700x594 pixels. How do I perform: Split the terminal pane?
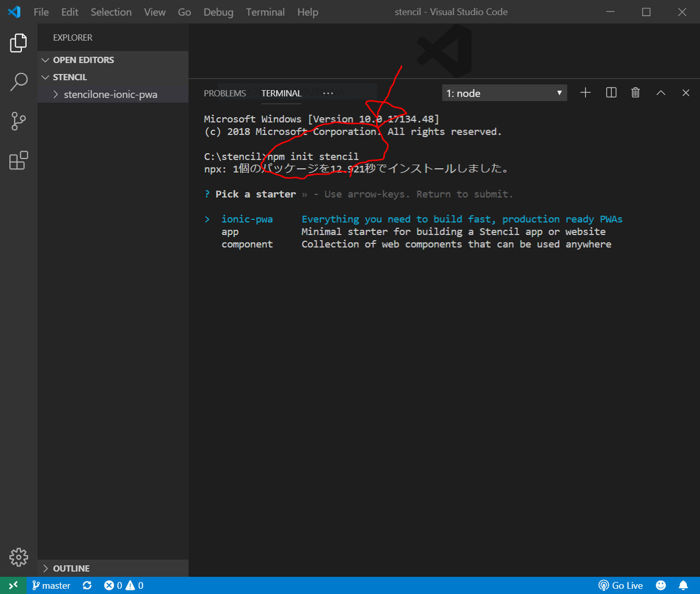[x=611, y=93]
